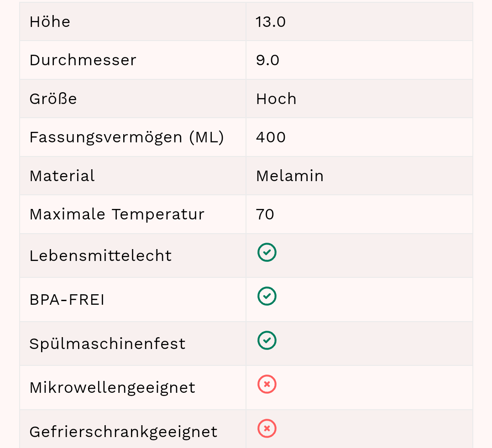Click the Lebensmittelecht label text
The height and width of the screenshot is (448, 492).
tap(100, 256)
